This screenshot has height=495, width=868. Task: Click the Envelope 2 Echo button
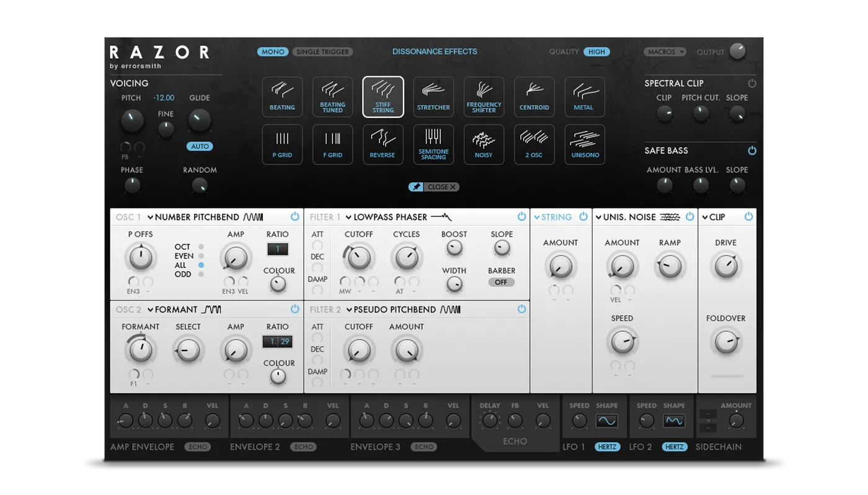(303, 447)
